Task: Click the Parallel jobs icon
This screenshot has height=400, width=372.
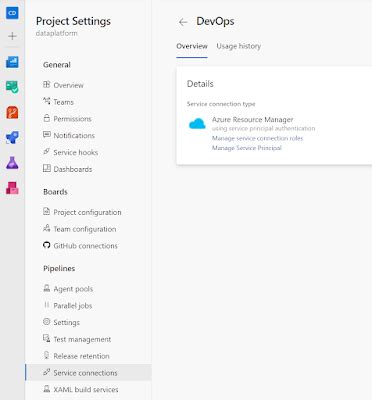Action: point(47,305)
